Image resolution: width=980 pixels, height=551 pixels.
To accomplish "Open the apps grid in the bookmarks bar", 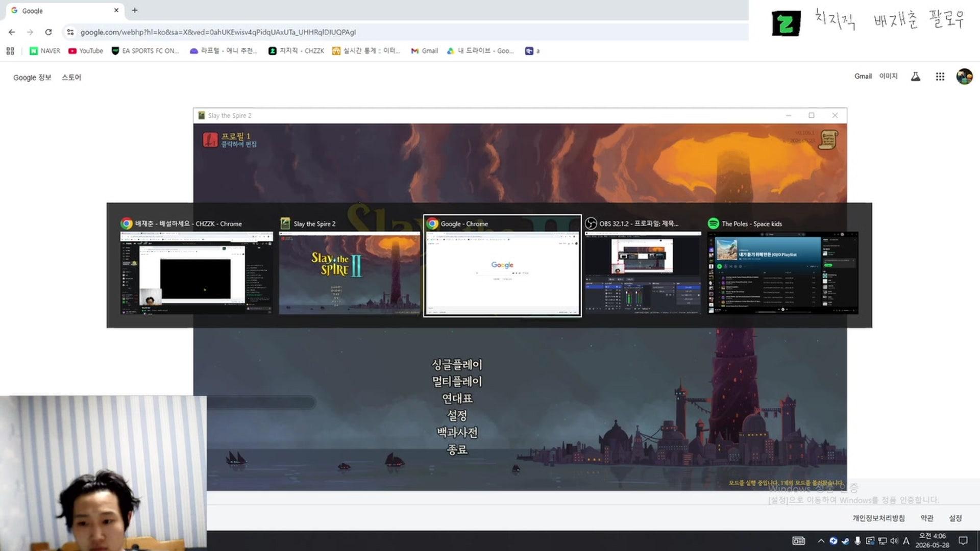I will pos(10,51).
